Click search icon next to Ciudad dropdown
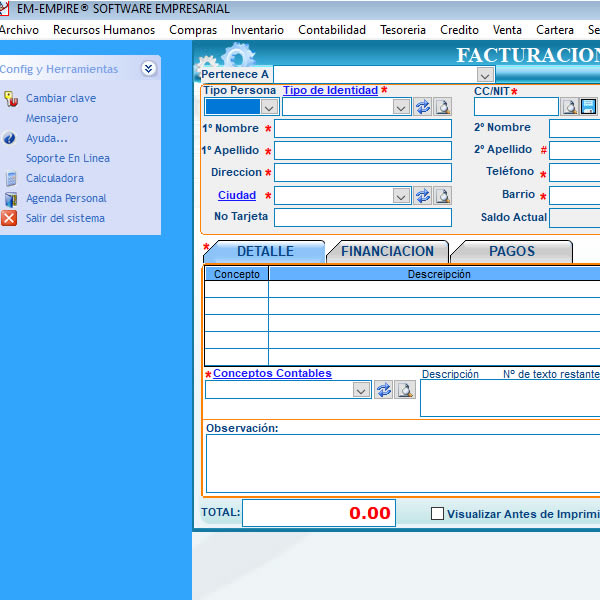The height and width of the screenshot is (600, 600). point(443,196)
